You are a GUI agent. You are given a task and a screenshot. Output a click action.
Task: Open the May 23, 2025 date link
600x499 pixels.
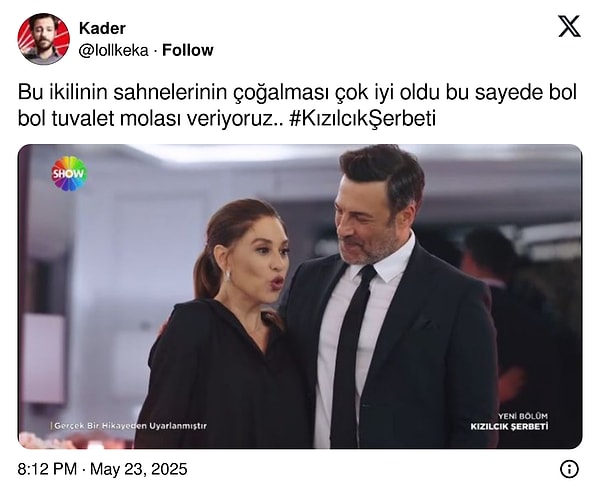click(x=139, y=469)
